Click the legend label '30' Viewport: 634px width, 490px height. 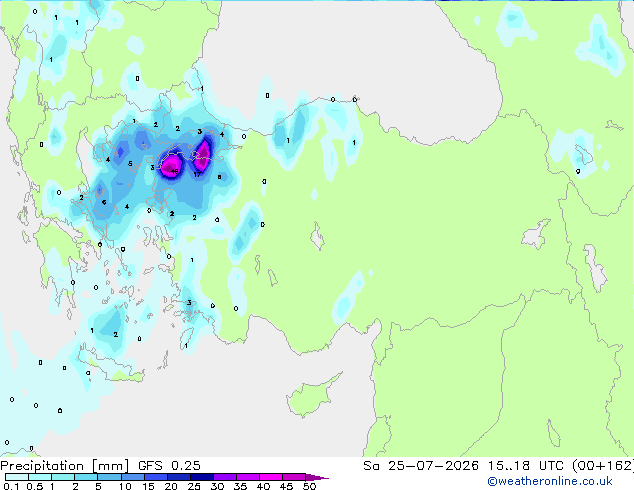(217, 486)
